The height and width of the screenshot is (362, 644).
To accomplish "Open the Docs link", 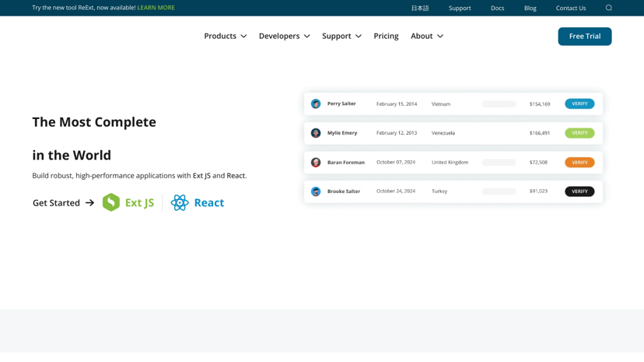I will tap(497, 8).
